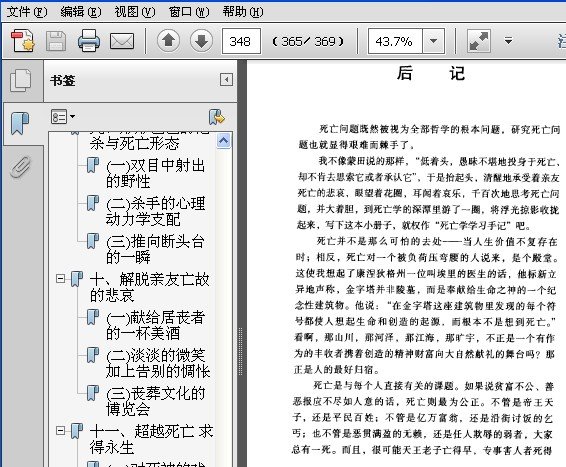
Task: Click the 后记 heading in the document
Action: tap(431, 73)
